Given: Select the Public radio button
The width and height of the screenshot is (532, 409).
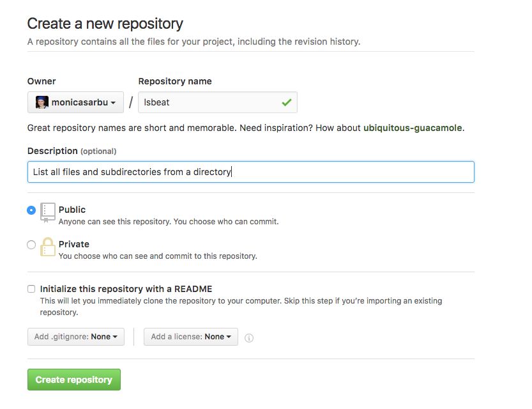Looking at the screenshot, I should (31, 210).
